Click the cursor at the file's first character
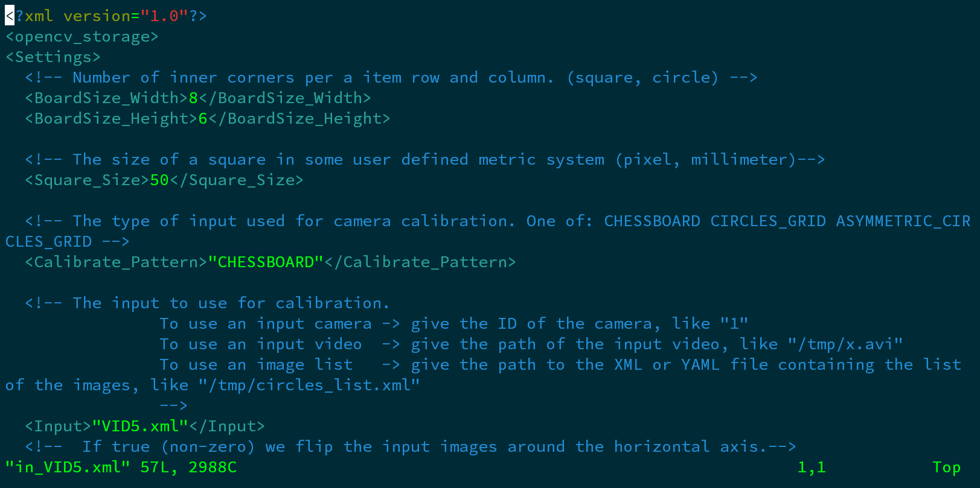This screenshot has height=488, width=980. pos(10,16)
